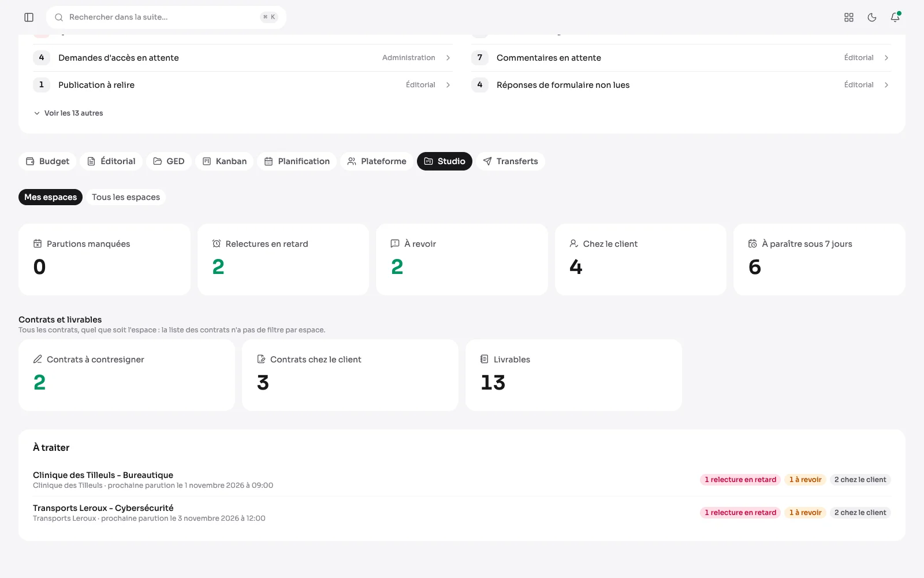Click '2 chez le client' badge for Clinique des Tilleuls

(860, 480)
